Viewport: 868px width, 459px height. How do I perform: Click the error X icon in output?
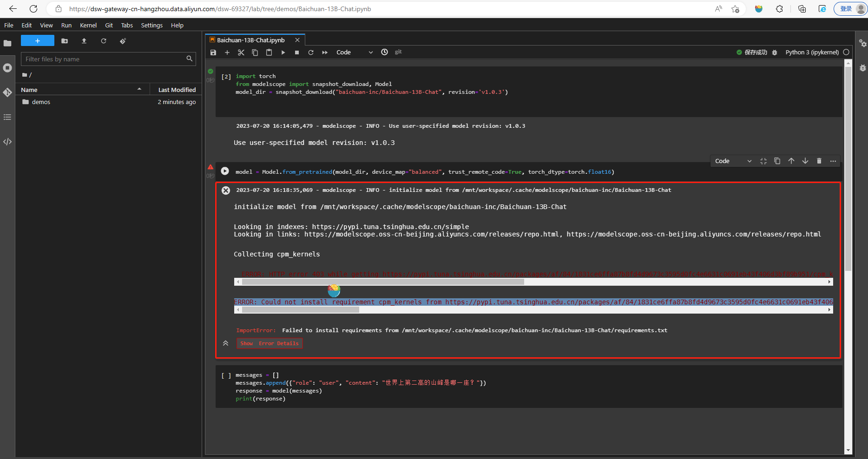point(226,190)
